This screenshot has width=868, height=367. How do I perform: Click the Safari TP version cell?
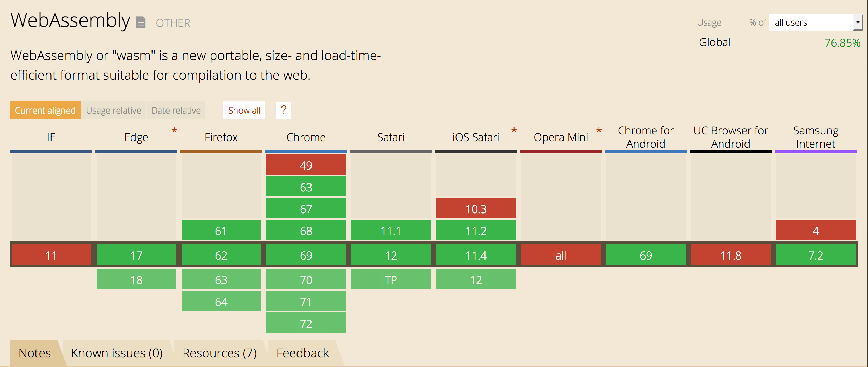coord(391,279)
